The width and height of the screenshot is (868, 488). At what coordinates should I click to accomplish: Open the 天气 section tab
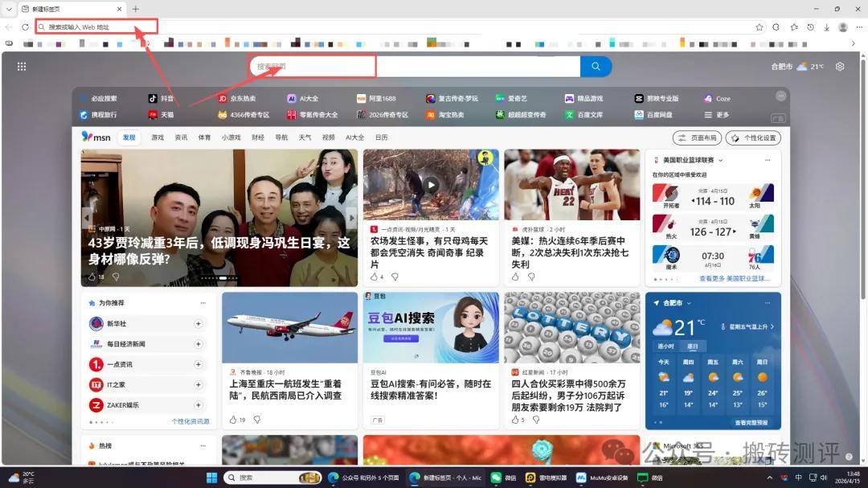(x=305, y=137)
